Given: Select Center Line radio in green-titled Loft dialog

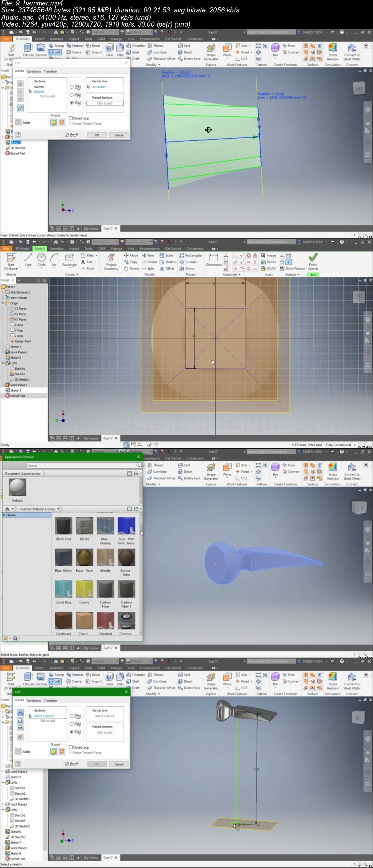Looking at the screenshot, I should (x=71, y=724).
